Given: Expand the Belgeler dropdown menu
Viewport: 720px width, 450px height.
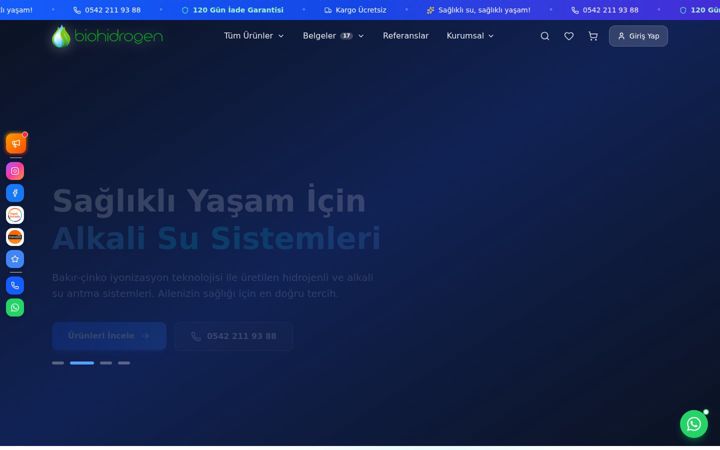Looking at the screenshot, I should point(333,36).
